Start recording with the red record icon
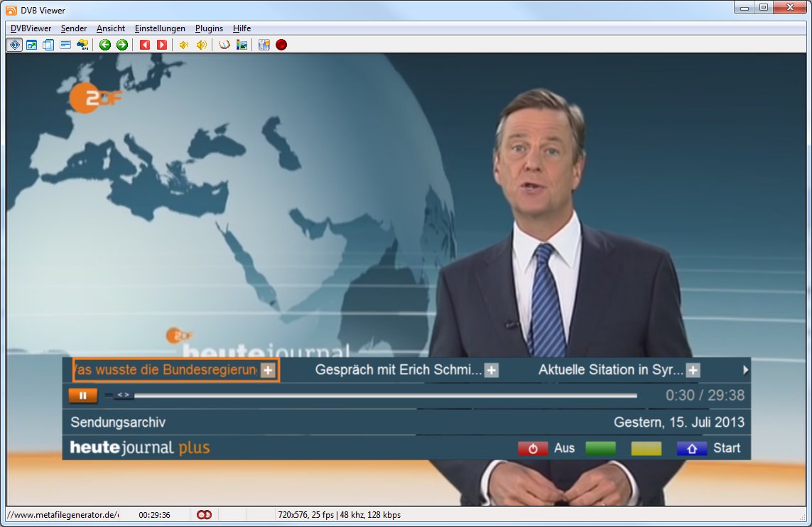Image resolution: width=812 pixels, height=527 pixels. [281, 45]
